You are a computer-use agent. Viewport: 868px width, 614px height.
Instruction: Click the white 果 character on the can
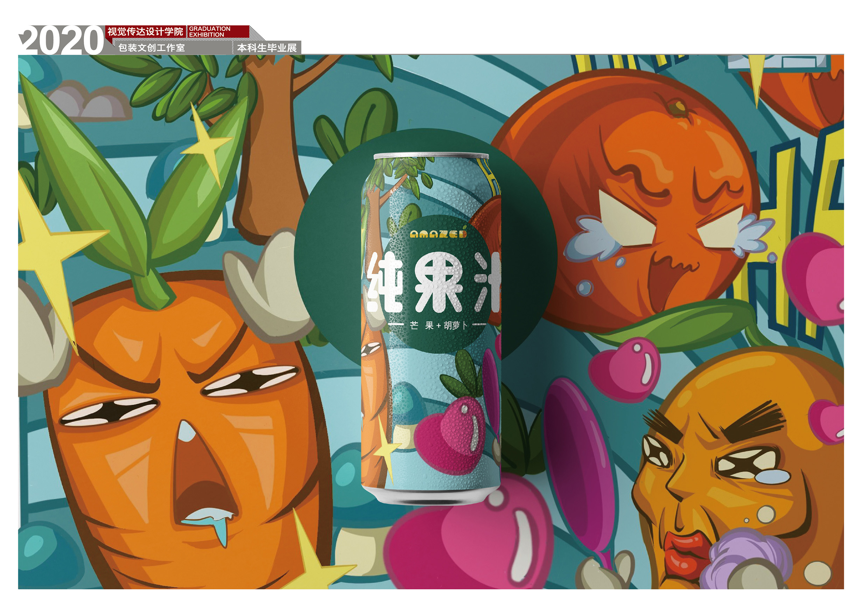[x=439, y=282]
